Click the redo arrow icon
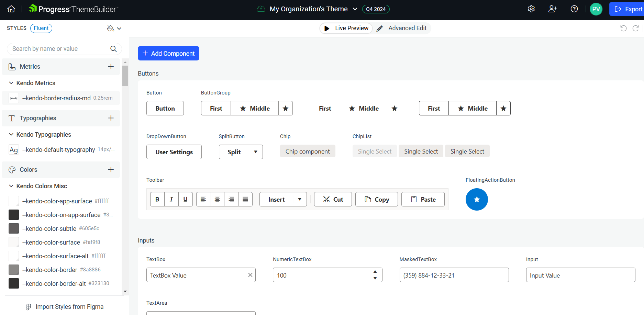This screenshot has width=644, height=315. point(636,28)
